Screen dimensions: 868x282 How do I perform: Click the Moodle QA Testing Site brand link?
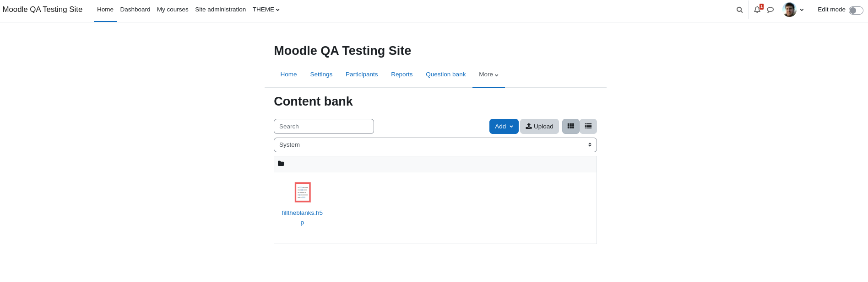pyautogui.click(x=43, y=10)
